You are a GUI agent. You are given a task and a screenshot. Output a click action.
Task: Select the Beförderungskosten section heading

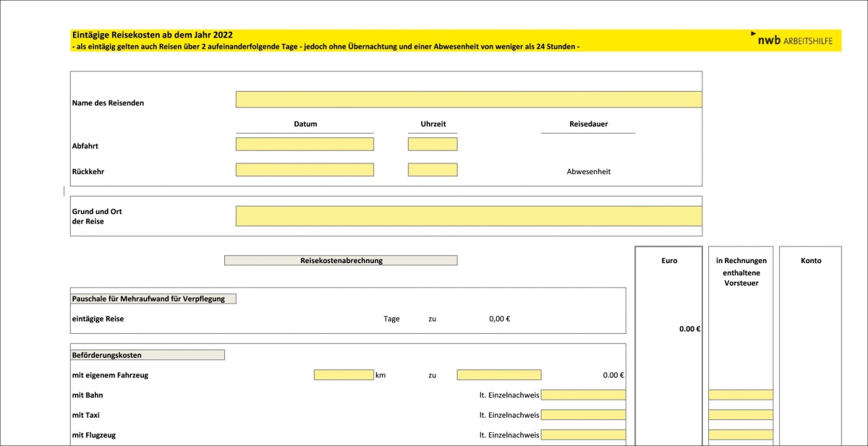(x=148, y=355)
